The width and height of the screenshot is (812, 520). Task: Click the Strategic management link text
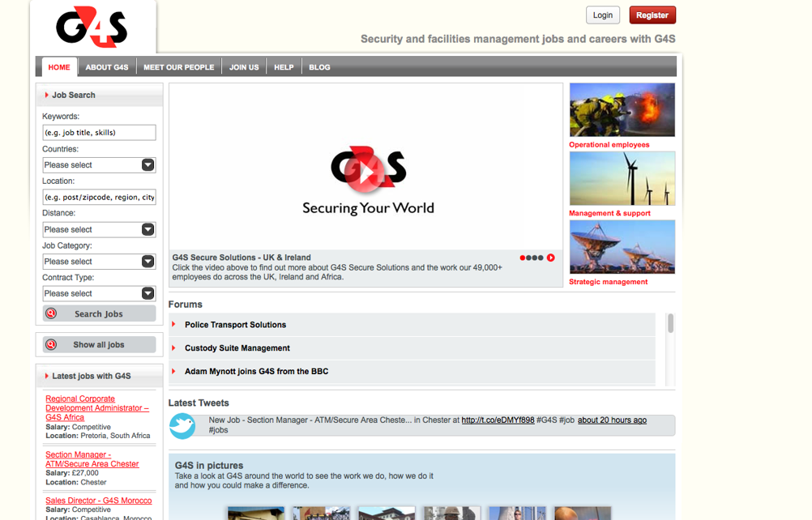tap(608, 282)
